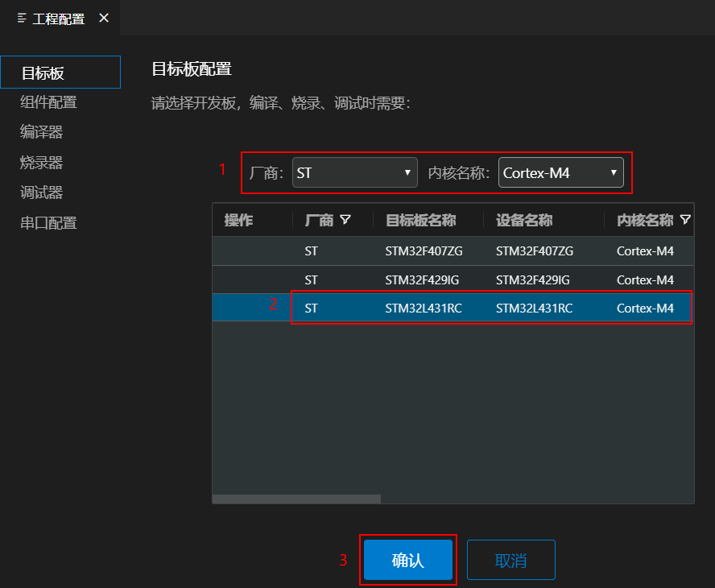Click ST vendor cell in STM32F407ZG row

point(311,251)
